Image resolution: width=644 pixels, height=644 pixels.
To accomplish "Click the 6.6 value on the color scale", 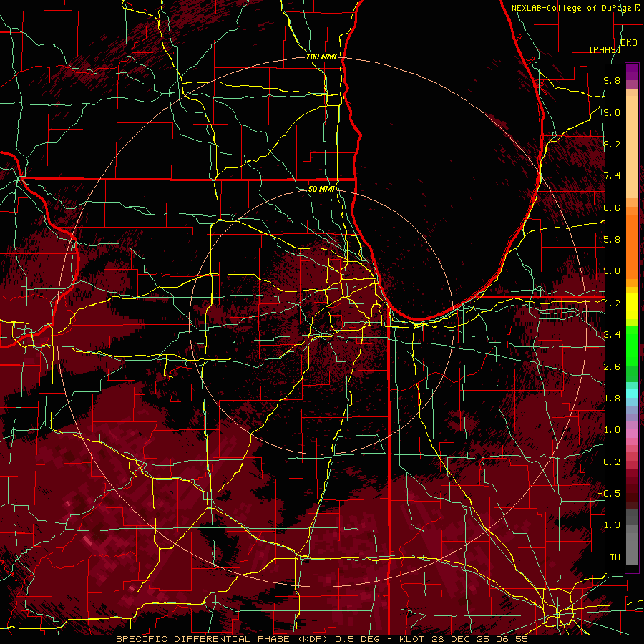I will coord(612,208).
